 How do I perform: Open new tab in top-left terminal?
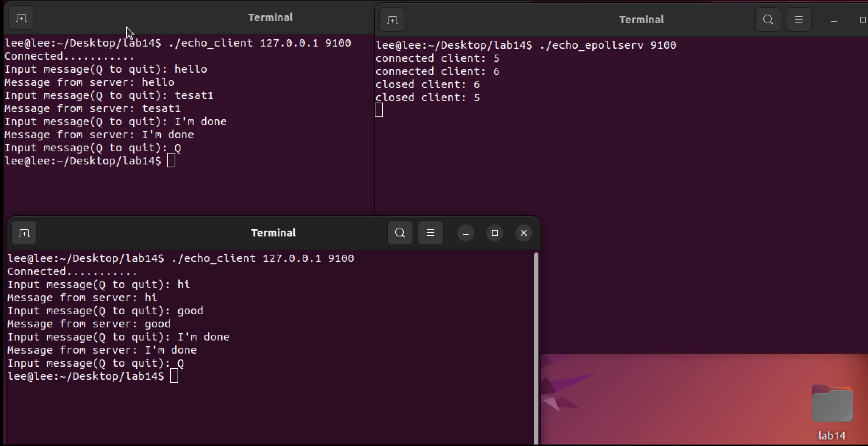pos(21,18)
